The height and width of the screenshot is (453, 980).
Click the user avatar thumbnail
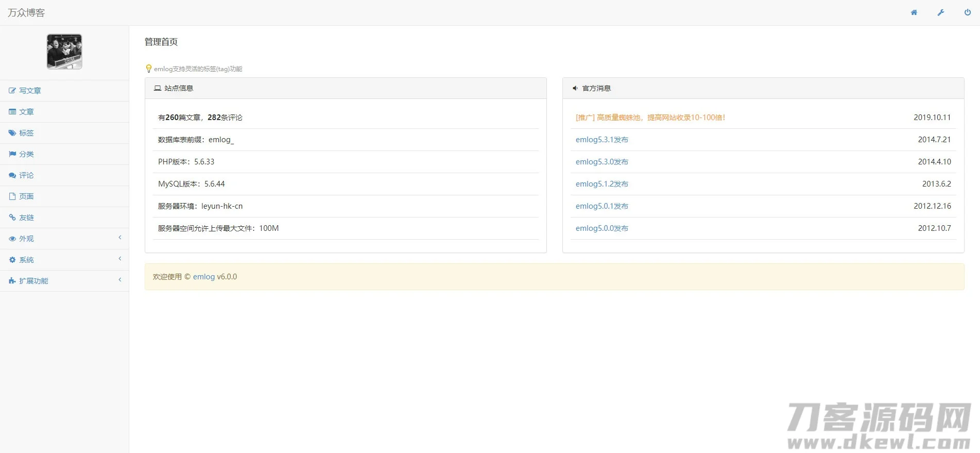click(64, 52)
